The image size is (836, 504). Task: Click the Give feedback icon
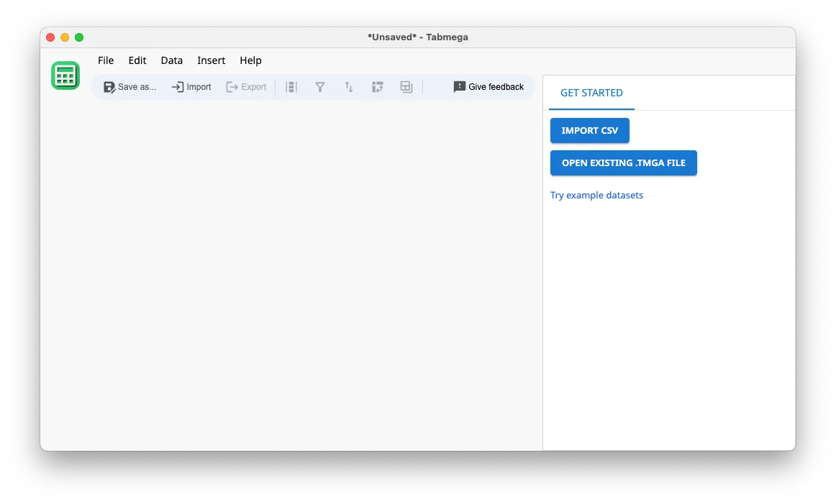[459, 86]
